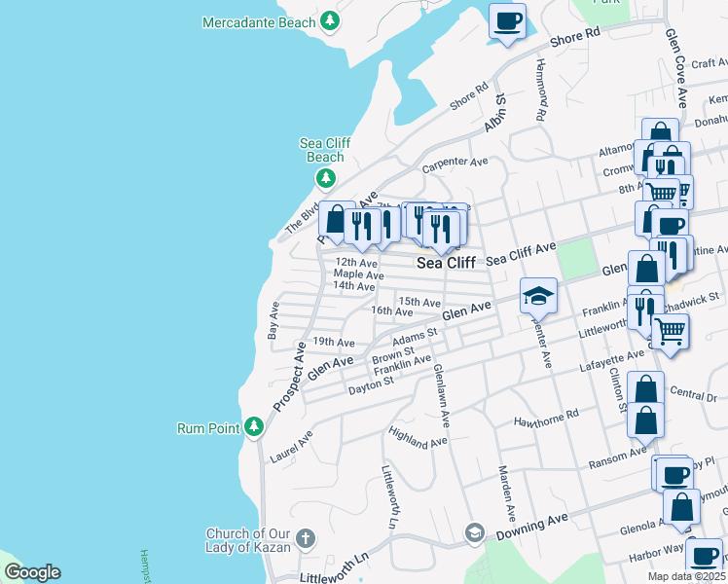Open the shopping cart marker near Chadwick St
Viewport: 728px width, 584px height.
670,333
